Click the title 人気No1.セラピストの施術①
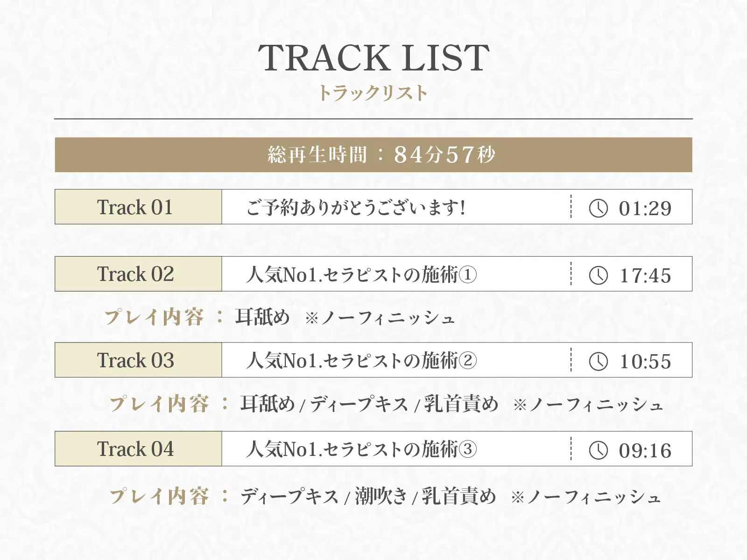Screen dimensions: 747x560 tap(361, 274)
